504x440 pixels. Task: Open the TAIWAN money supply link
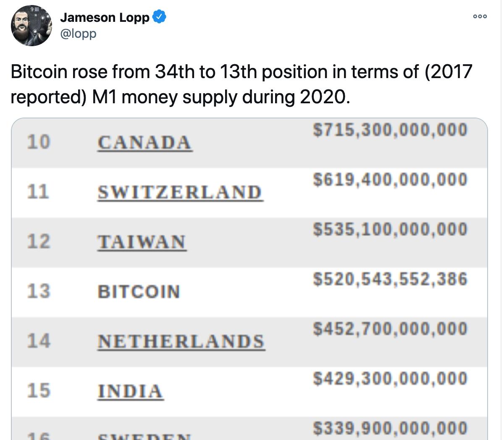pos(141,241)
